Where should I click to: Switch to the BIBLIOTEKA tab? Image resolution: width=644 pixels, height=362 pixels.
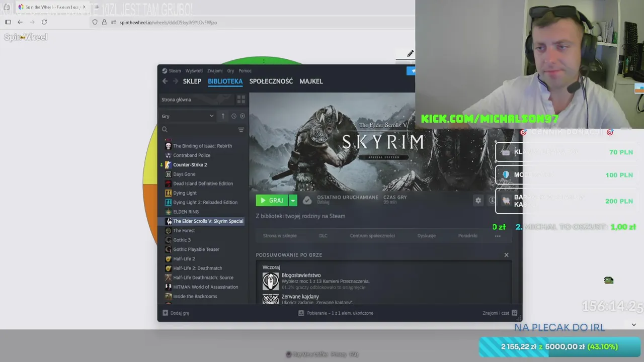click(225, 81)
